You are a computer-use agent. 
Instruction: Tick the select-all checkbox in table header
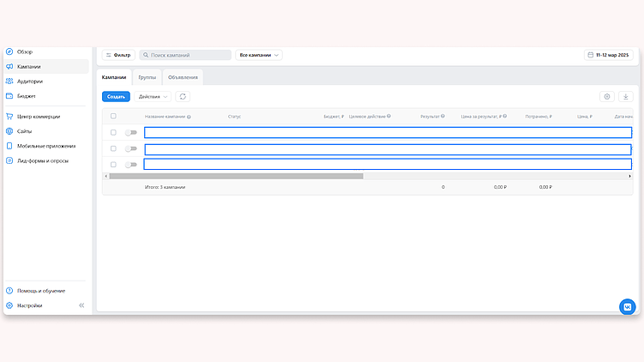click(113, 117)
